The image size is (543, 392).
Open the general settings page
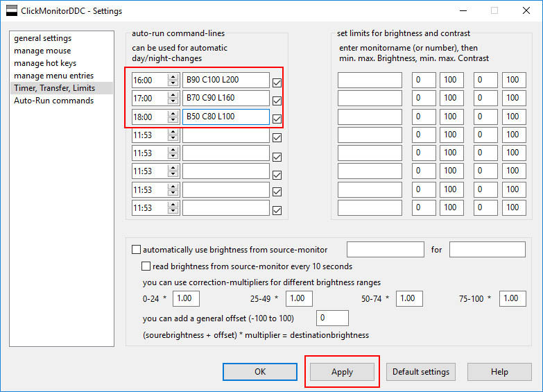coord(42,38)
